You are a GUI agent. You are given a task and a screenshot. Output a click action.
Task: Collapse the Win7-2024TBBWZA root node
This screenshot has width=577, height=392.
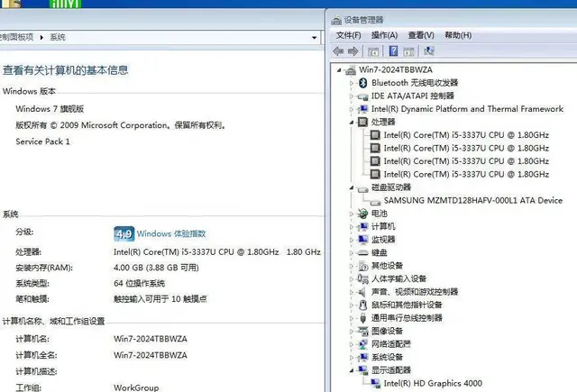(339, 70)
